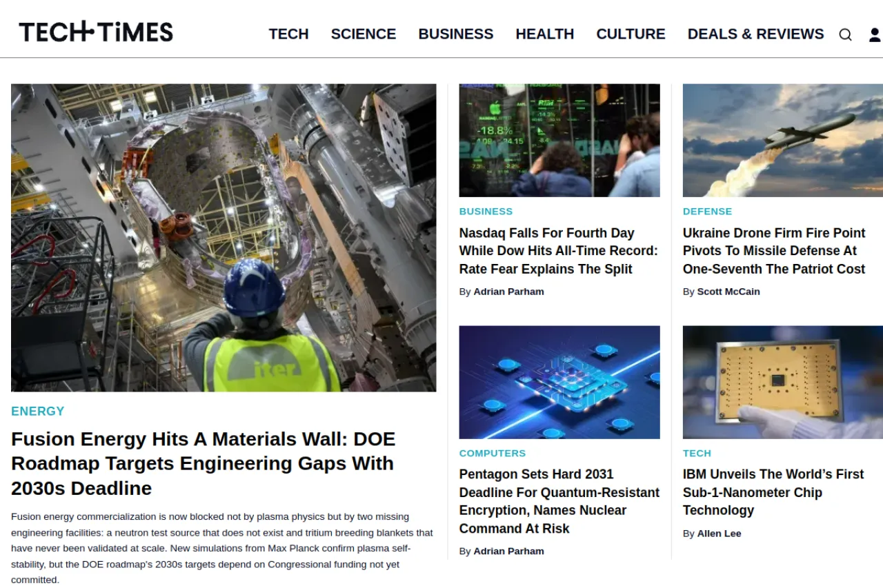
Task: Open the HEALTH menu section
Action: [x=545, y=34]
